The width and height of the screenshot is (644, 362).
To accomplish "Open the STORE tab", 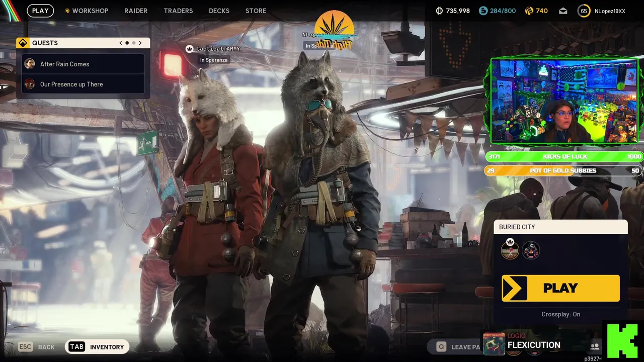I will (x=256, y=11).
